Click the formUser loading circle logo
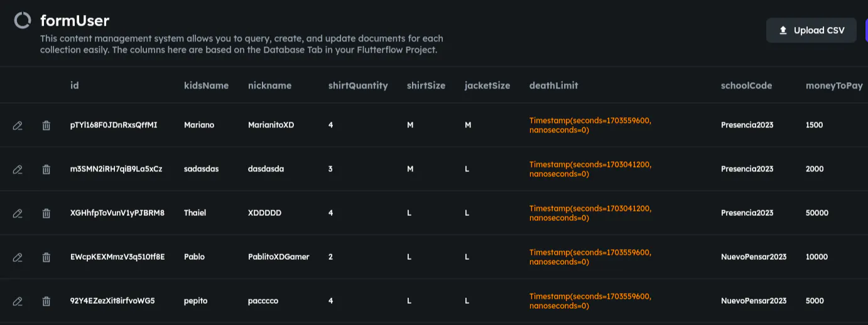Viewport: 868px width, 325px height. (23, 21)
